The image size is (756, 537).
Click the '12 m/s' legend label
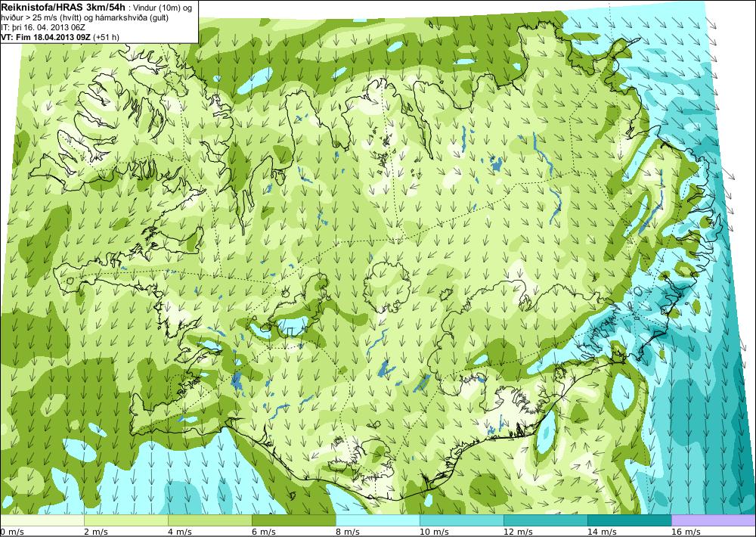pos(518,532)
